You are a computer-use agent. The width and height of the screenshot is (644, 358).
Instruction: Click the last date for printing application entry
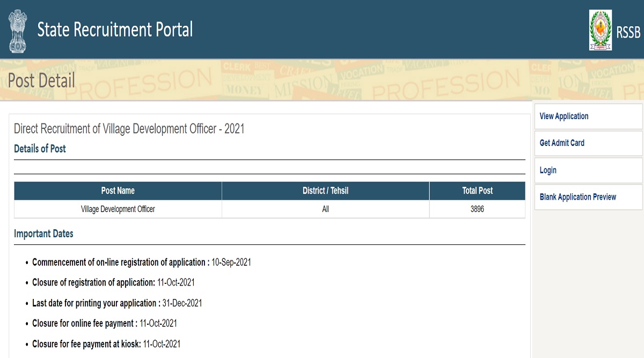(117, 303)
